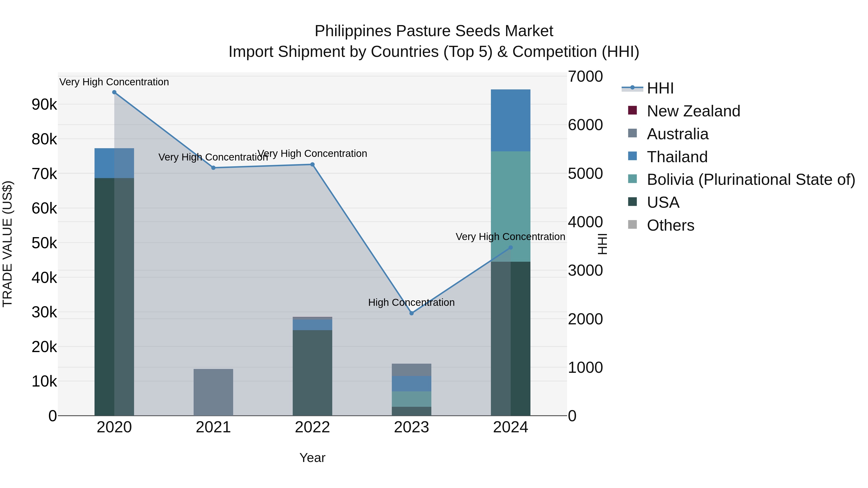Click the '3000' right axis tick
The image size is (868, 488).
(x=585, y=270)
